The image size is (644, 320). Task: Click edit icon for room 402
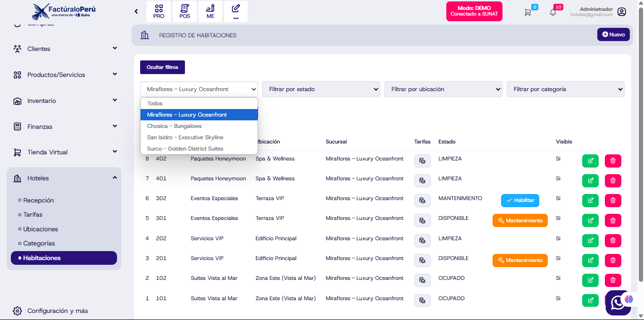[590, 161]
